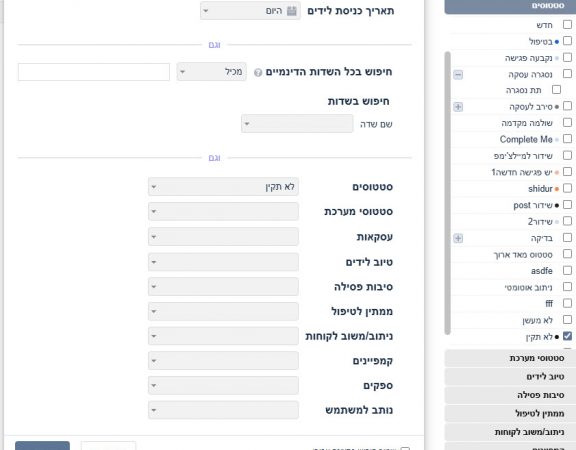
Task: Click the calendar icon in lead entry date field
Action: click(292, 11)
